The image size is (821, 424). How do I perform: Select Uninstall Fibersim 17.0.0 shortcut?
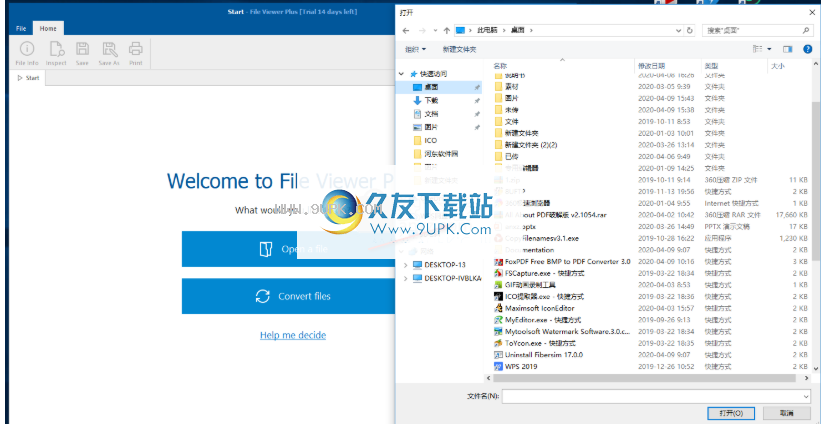(539, 355)
